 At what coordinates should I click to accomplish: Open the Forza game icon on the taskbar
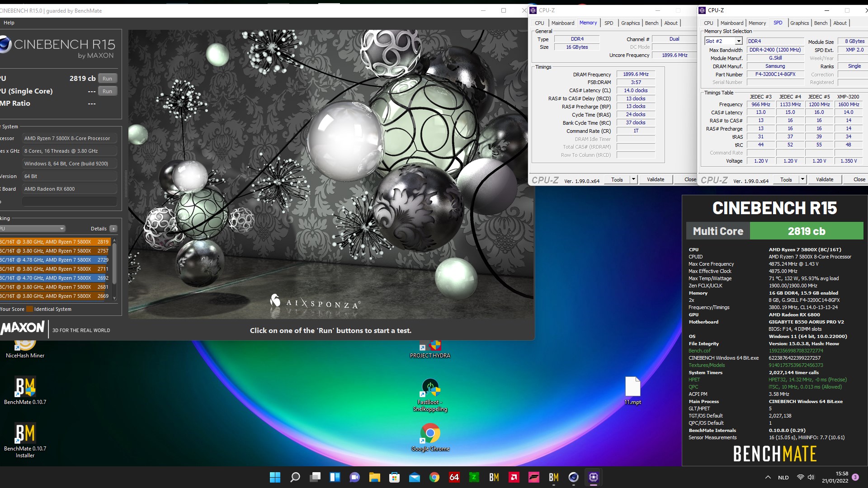tap(534, 477)
